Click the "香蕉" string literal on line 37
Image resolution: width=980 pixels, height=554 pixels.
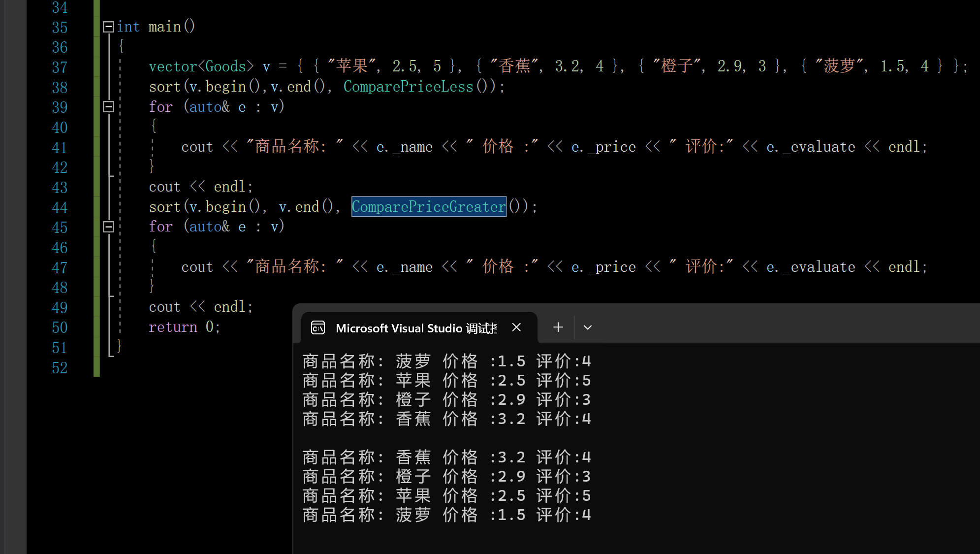pos(514,66)
